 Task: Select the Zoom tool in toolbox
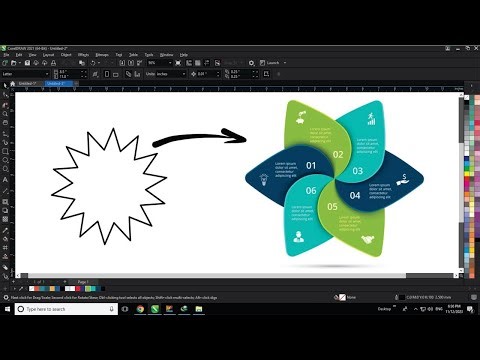(x=5, y=114)
